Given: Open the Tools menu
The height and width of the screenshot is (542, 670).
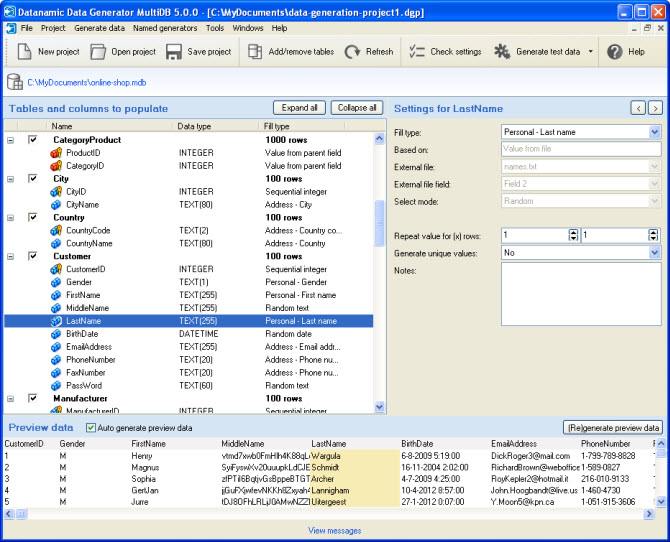Looking at the screenshot, I should tap(215, 28).
